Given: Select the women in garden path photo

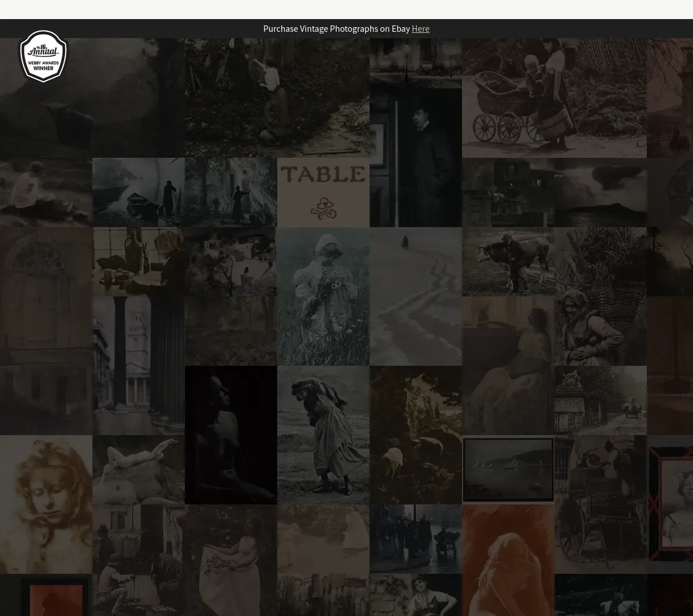Looking at the screenshot, I should coord(277,98).
